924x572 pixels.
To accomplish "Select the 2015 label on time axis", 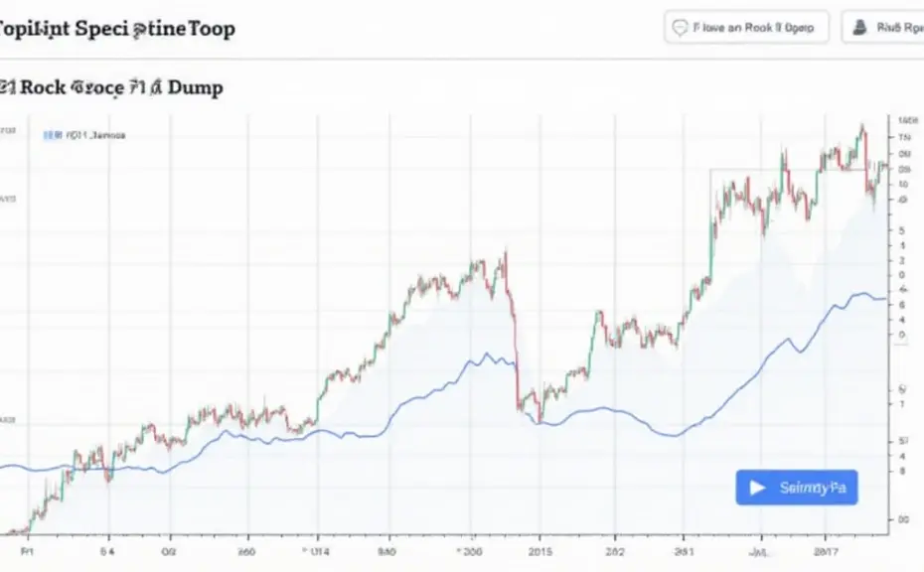I will [x=539, y=552].
